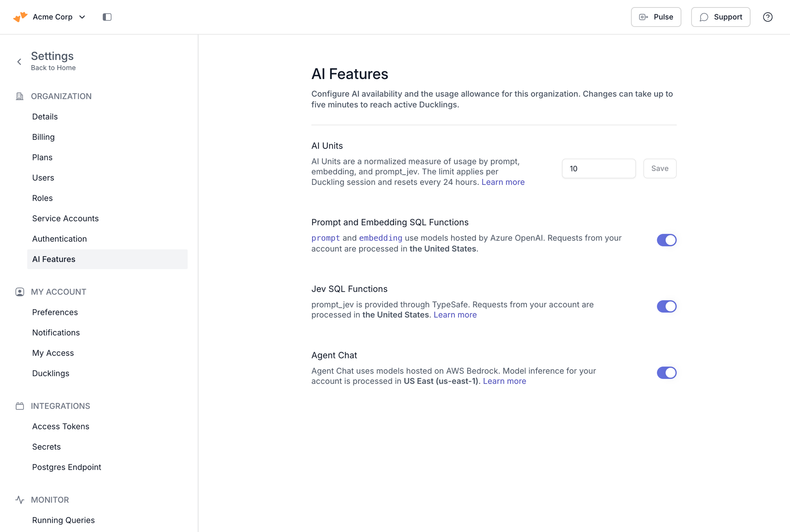Click the Integrations icon

point(20,406)
